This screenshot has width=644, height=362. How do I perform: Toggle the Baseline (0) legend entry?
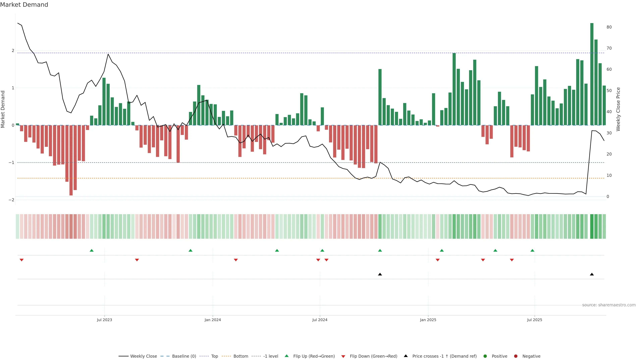[x=184, y=356]
